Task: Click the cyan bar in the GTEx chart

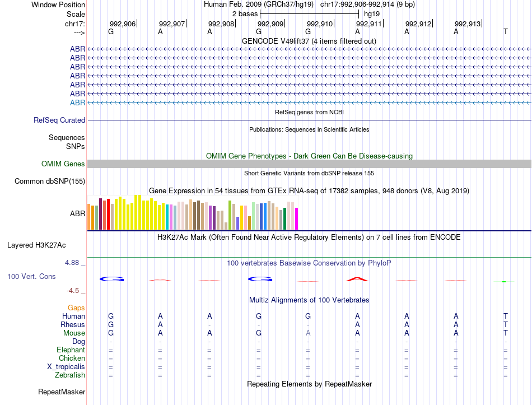Action: pos(167,217)
